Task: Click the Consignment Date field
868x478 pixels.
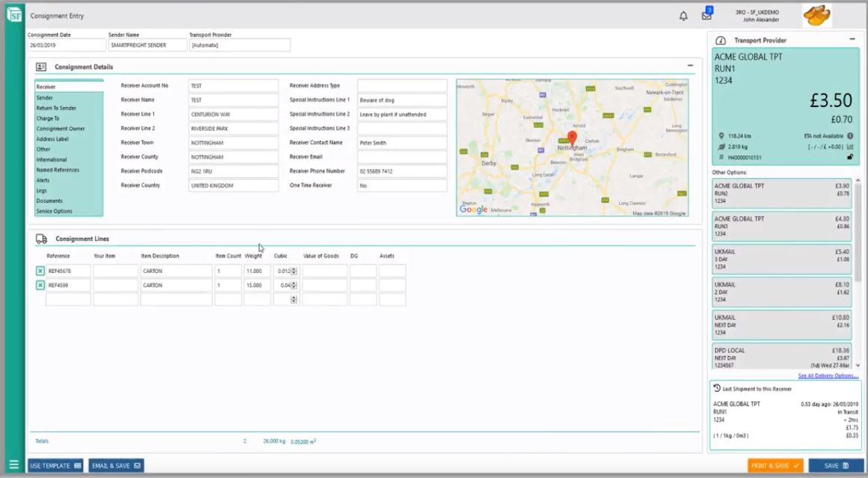Action: 67,46
